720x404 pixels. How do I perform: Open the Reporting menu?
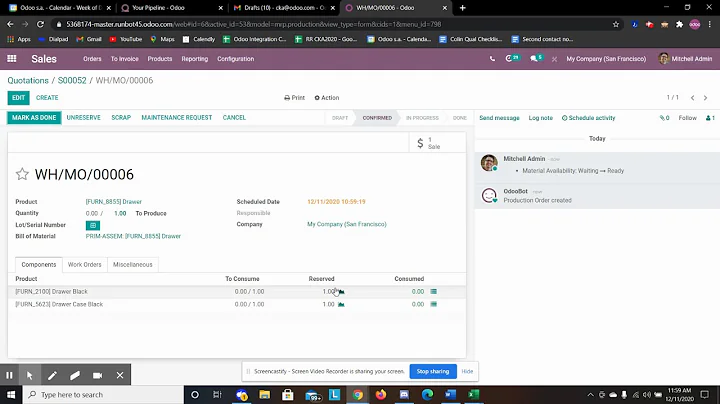pyautogui.click(x=195, y=59)
